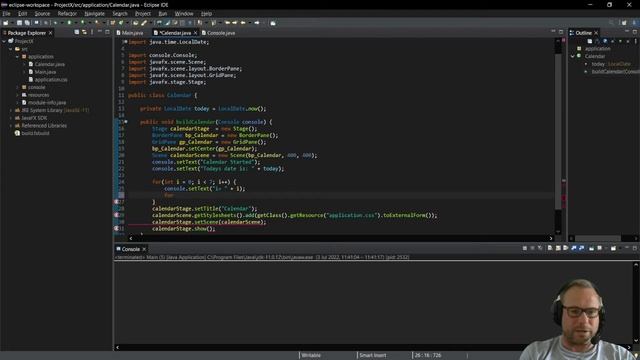Image resolution: width=640 pixels, height=360 pixels.
Task: Maximize the Console view
Action: 635,248
